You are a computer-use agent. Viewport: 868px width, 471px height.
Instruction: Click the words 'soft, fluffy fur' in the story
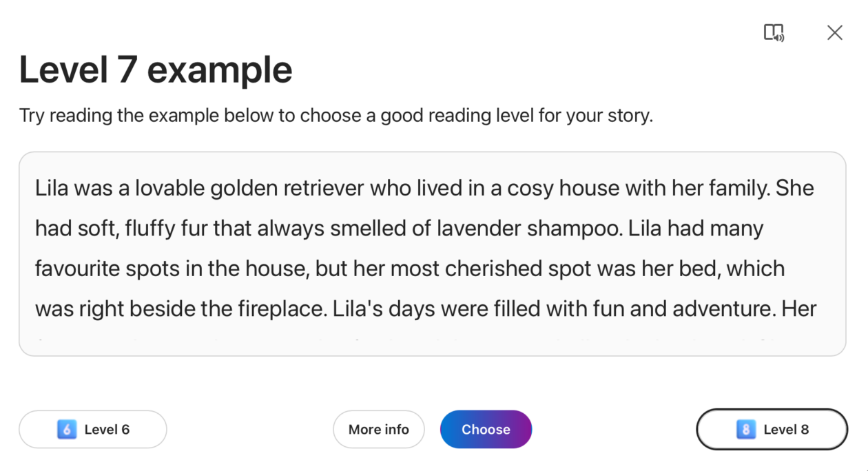[x=139, y=228]
